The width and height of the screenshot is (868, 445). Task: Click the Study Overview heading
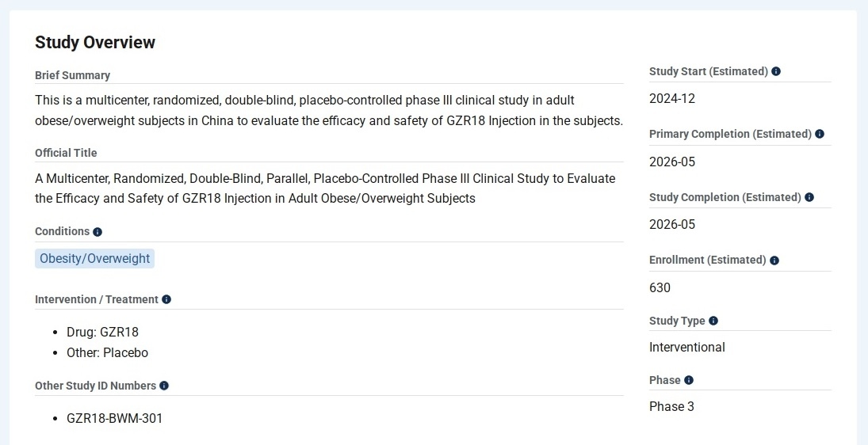click(95, 43)
